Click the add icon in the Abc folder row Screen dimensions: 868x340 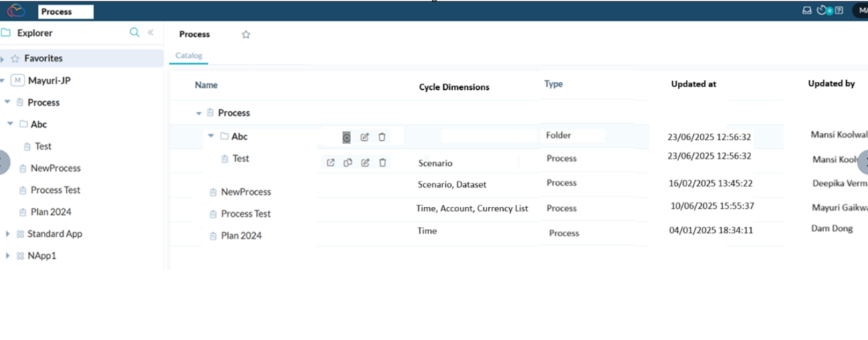coord(346,137)
